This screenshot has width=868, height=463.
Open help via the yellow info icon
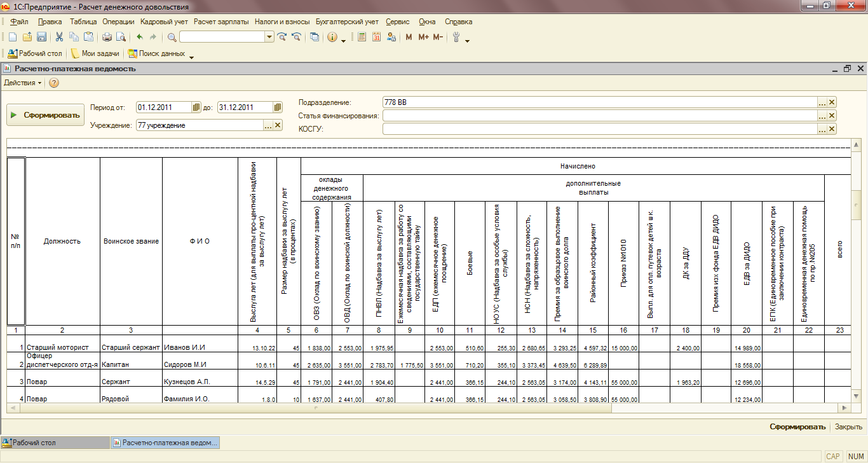(332, 38)
